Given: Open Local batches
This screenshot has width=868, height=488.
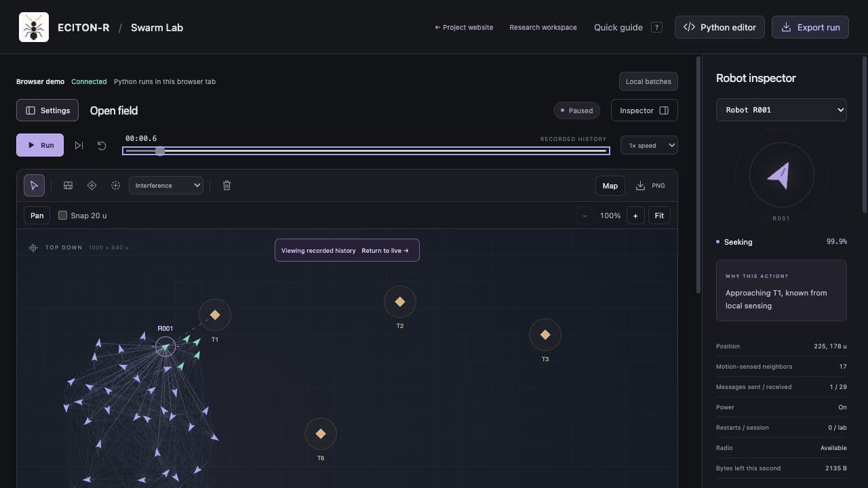Looking at the screenshot, I should click(x=648, y=81).
